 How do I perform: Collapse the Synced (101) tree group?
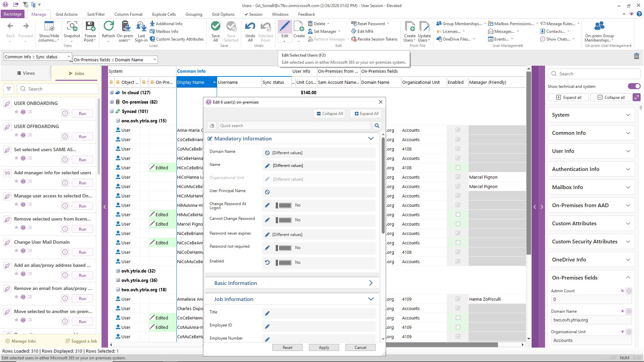pyautogui.click(x=112, y=111)
